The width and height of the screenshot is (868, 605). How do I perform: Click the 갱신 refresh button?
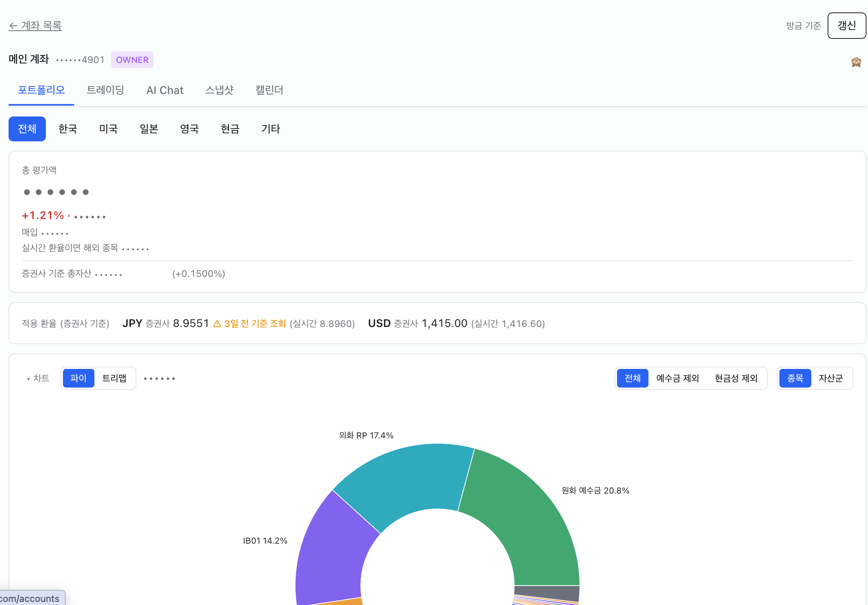[847, 26]
